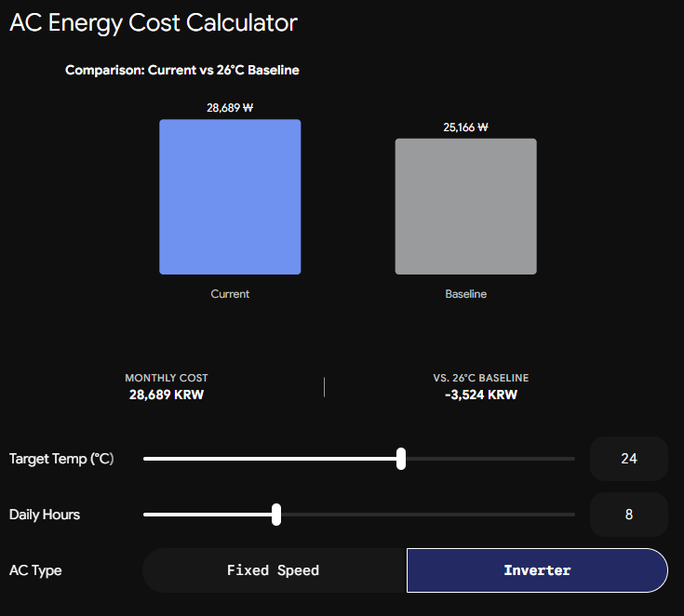Select the Fixed Speed AC type
The height and width of the screenshot is (616, 684).
[x=275, y=570]
